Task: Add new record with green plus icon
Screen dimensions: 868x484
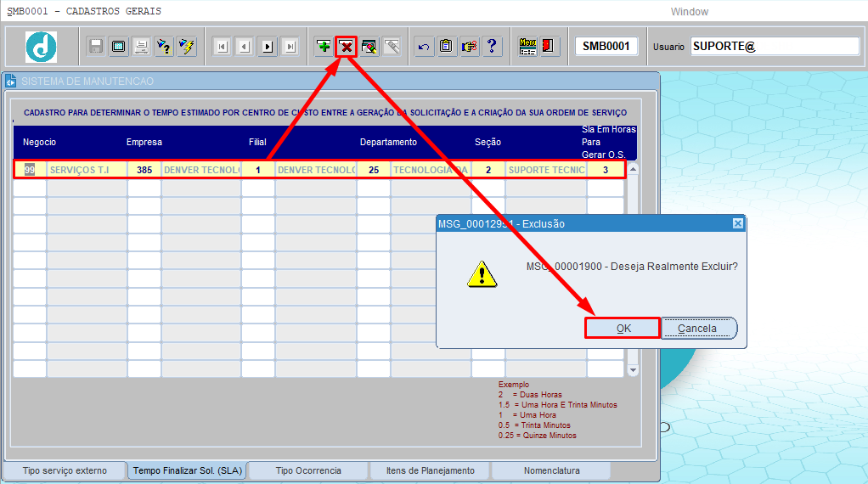Action: click(324, 47)
